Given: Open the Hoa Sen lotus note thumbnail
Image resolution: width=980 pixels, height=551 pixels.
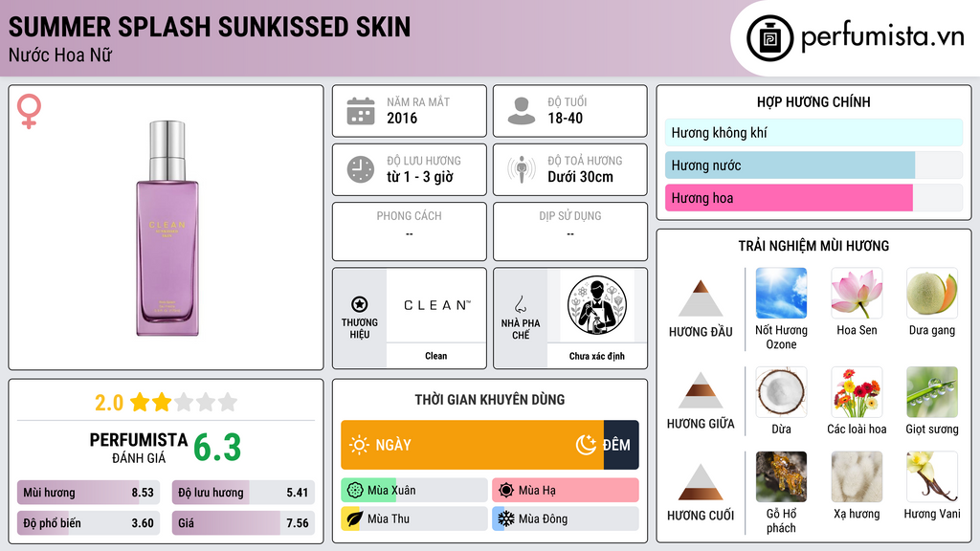Looking at the screenshot, I should tap(857, 293).
